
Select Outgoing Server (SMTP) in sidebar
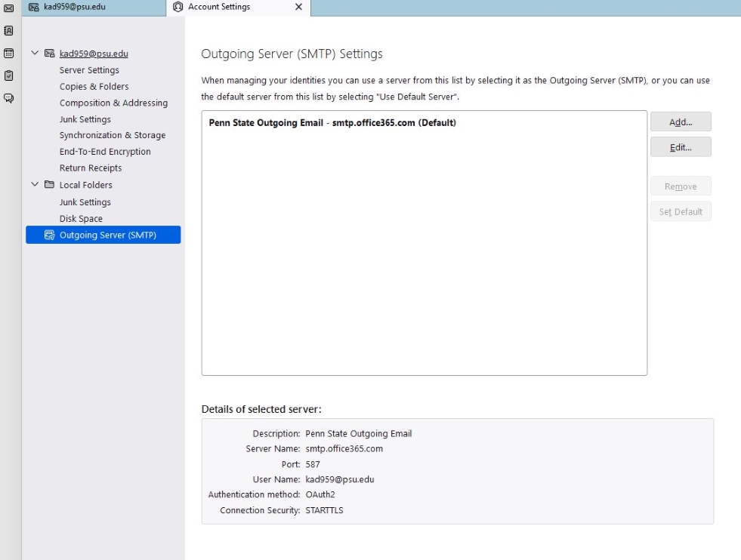(x=103, y=235)
